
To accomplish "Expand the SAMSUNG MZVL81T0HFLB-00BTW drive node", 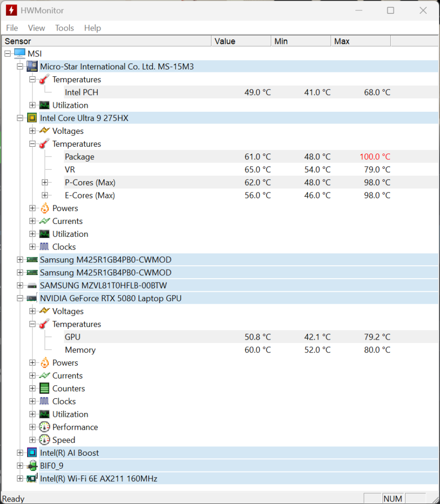I will point(20,285).
